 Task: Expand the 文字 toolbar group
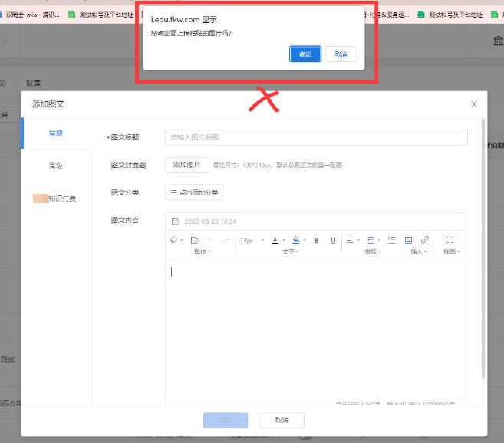coord(291,251)
